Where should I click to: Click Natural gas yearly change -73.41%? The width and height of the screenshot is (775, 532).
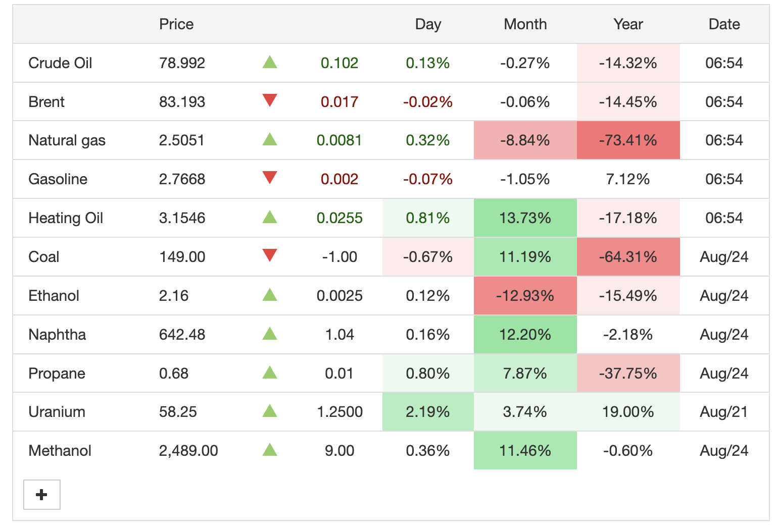[628, 140]
